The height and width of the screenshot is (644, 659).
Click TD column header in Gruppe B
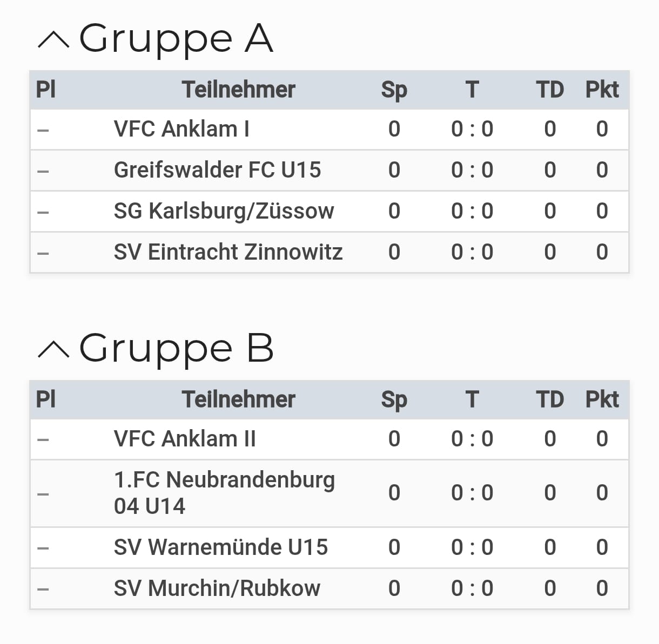tap(549, 400)
